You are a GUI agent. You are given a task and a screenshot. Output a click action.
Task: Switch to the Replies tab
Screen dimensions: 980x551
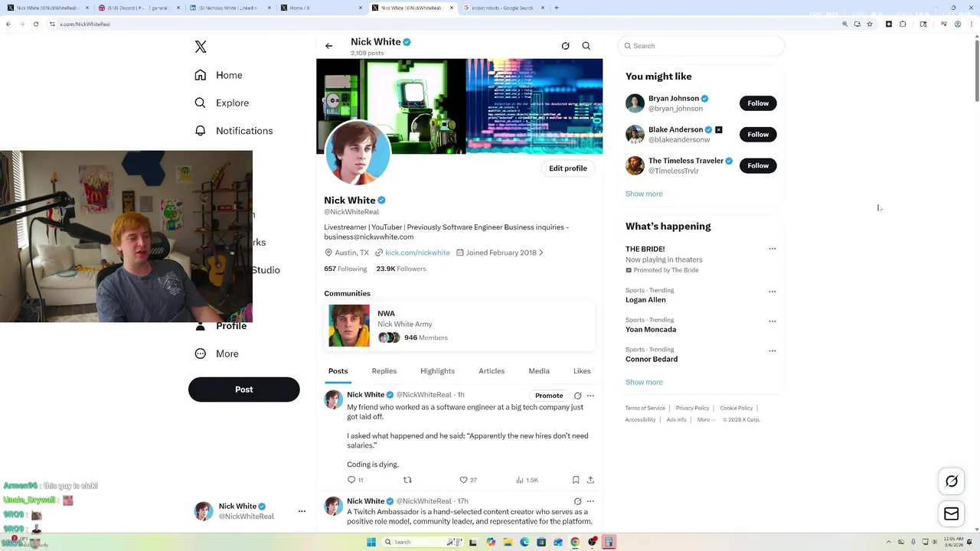click(x=384, y=371)
